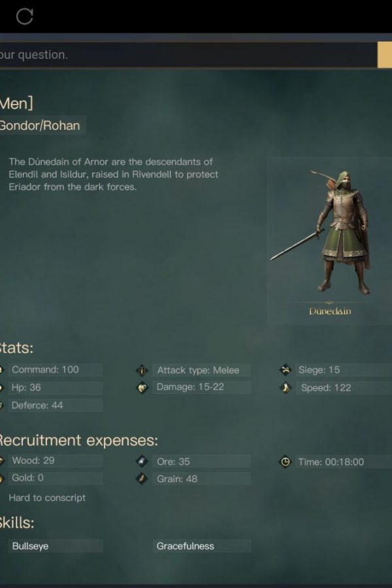Click the attack type icon
Screen dimensions: 392x588
tap(142, 370)
